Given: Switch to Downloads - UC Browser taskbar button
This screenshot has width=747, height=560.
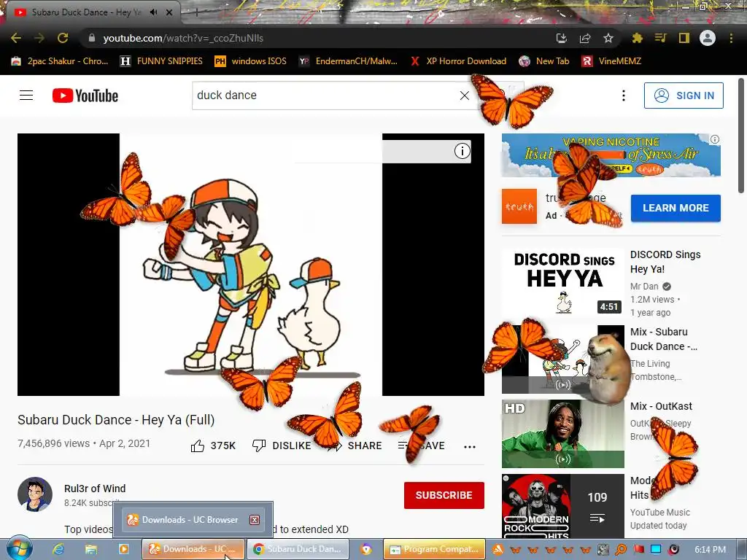Looking at the screenshot, I should coord(193,549).
